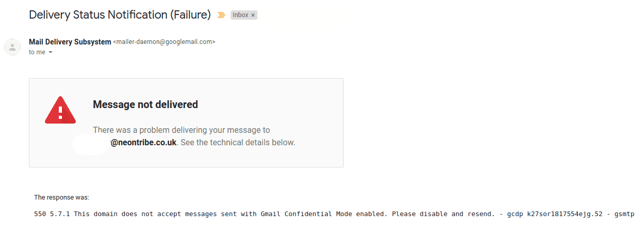The height and width of the screenshot is (228, 644).
Task: Click the Delivery Status Notification subject line
Action: [120, 15]
